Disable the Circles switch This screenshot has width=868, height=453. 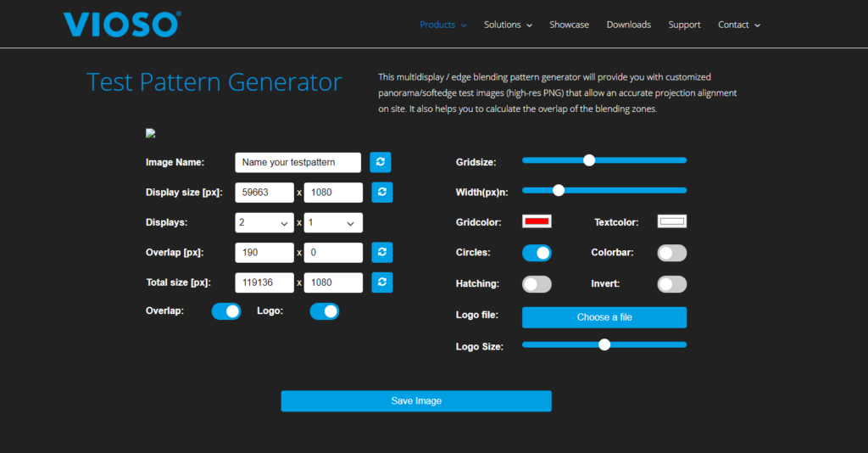[x=537, y=253]
